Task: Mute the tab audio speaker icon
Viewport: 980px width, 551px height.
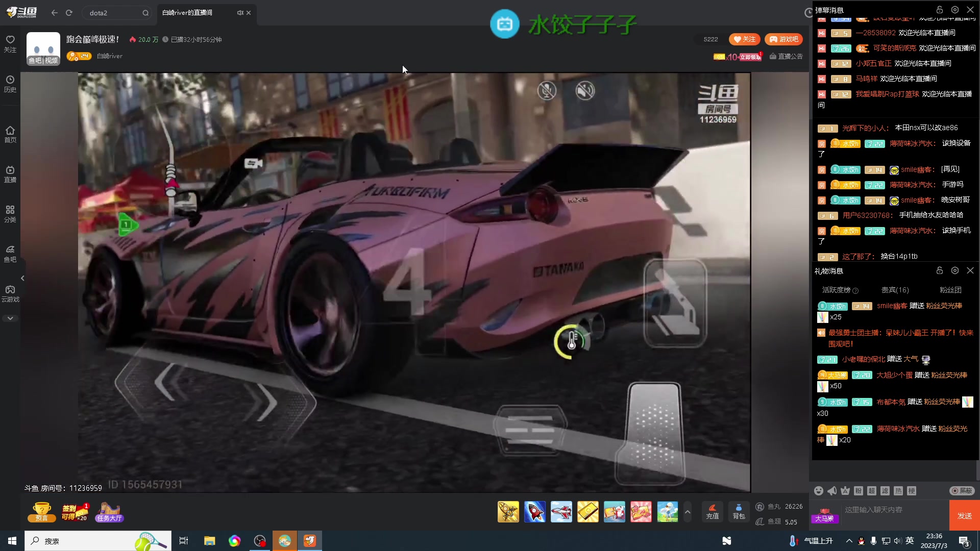Action: pyautogui.click(x=240, y=13)
